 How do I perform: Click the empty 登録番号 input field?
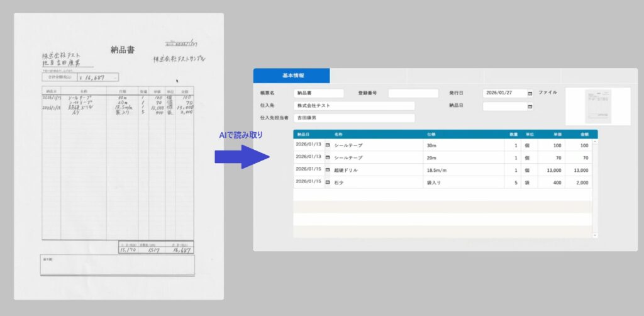coord(413,93)
